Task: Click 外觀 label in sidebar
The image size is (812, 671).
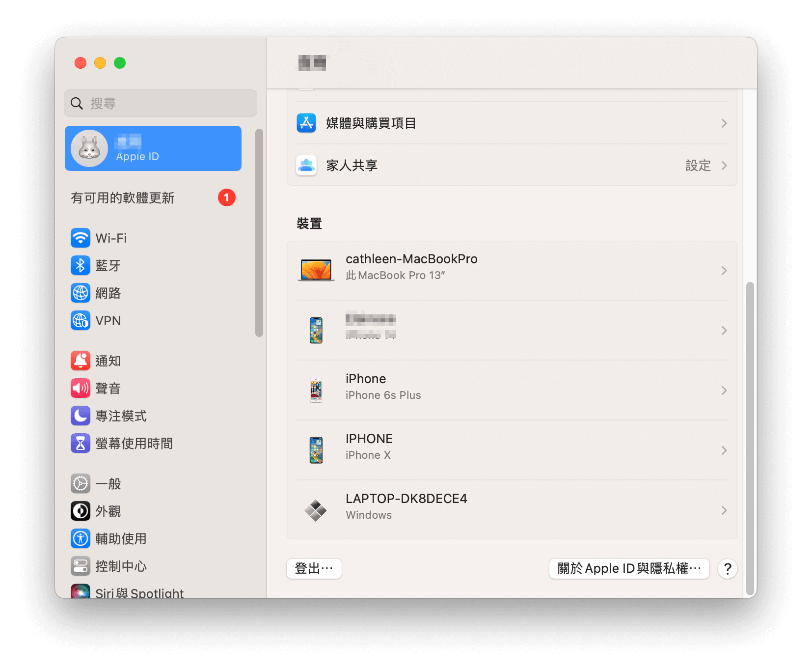Action: click(x=108, y=511)
